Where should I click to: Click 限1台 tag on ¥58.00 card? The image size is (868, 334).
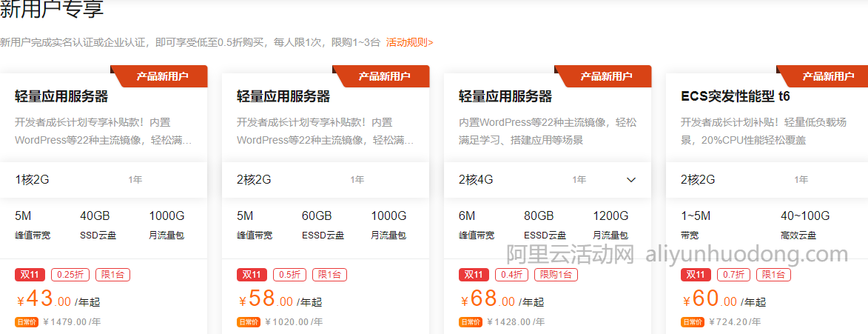[x=330, y=274]
